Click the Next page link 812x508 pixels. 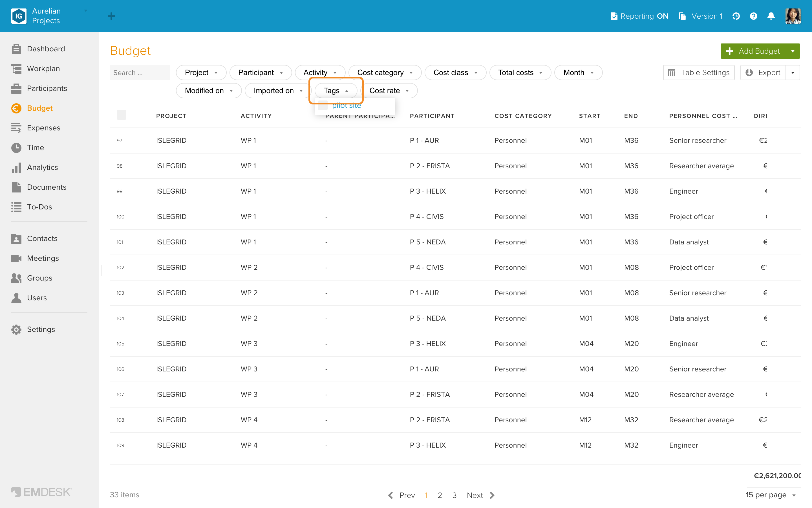coord(480,495)
